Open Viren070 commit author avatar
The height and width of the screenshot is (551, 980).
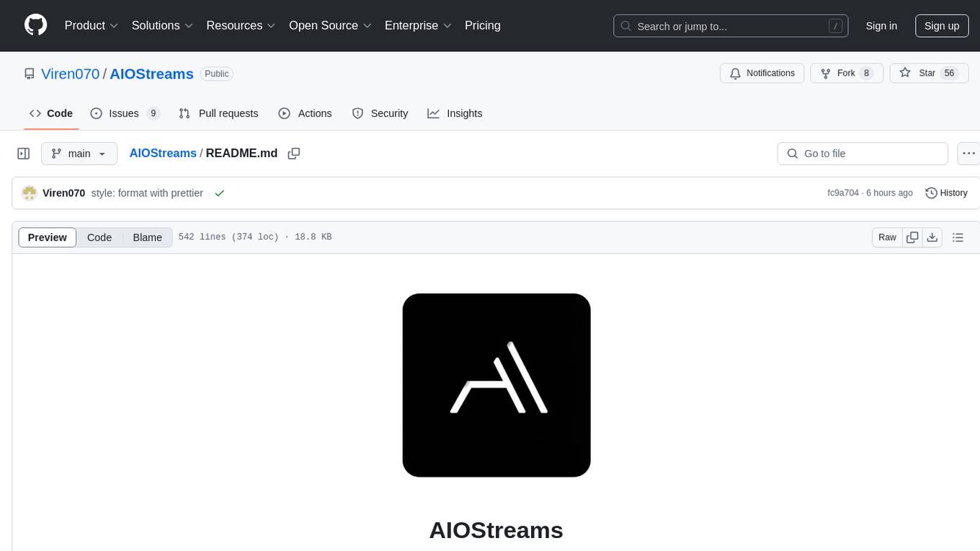(30, 193)
